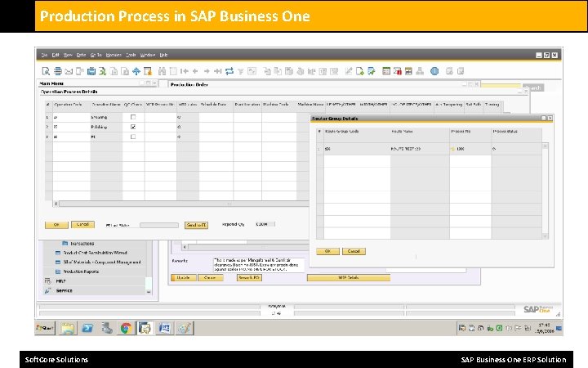This screenshot has height=368, width=588.
Task: Select Transactions in the Main Menu tree
Action: pyautogui.click(x=82, y=244)
